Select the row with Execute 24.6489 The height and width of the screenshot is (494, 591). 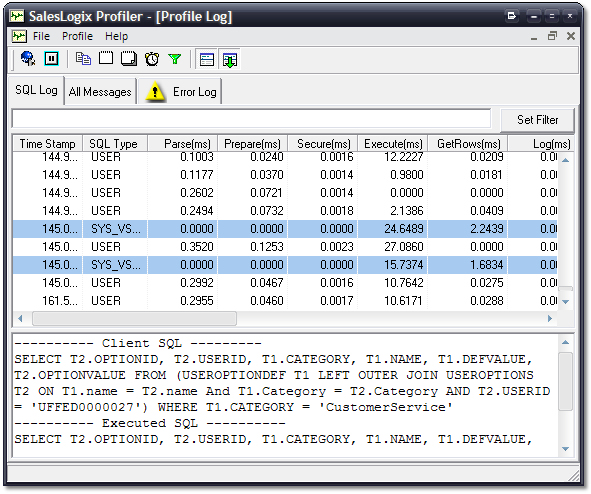pyautogui.click(x=285, y=229)
